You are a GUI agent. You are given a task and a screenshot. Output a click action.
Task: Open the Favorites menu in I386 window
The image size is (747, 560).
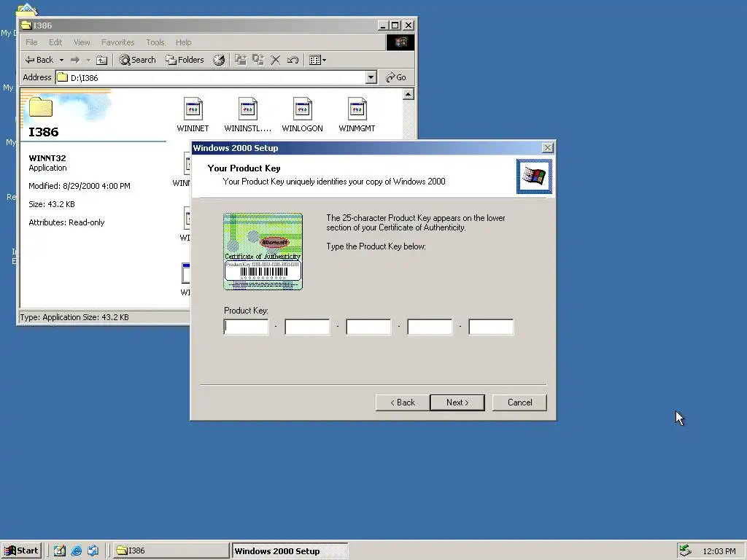click(x=117, y=42)
